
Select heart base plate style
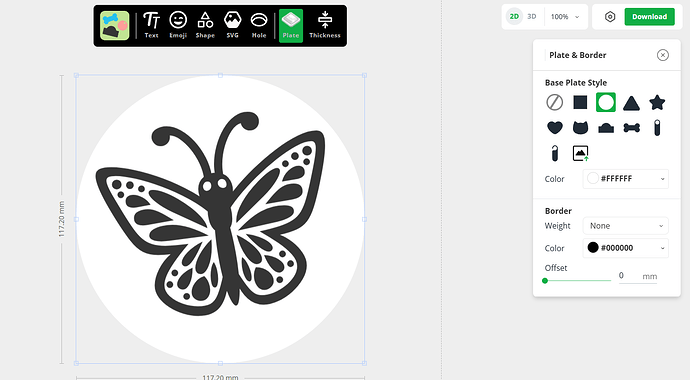point(554,128)
